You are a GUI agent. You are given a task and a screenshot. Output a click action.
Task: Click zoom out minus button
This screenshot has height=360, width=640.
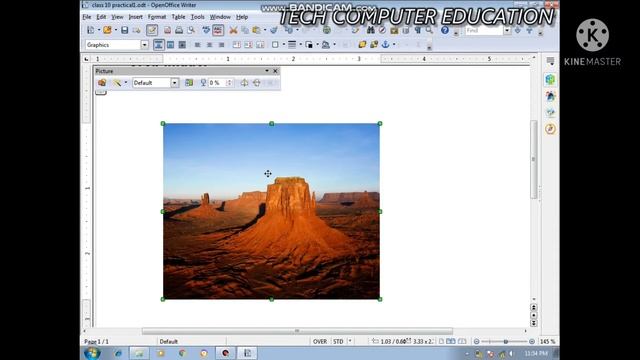(x=476, y=341)
